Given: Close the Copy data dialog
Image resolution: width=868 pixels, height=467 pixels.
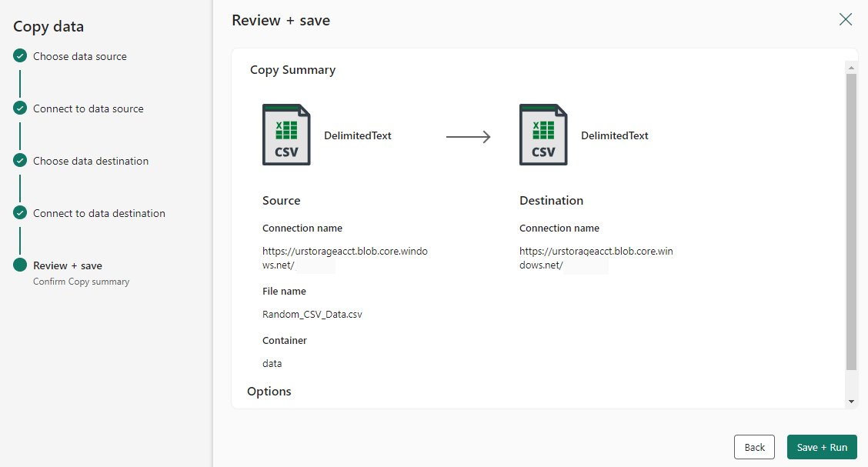Looking at the screenshot, I should point(846,19).
